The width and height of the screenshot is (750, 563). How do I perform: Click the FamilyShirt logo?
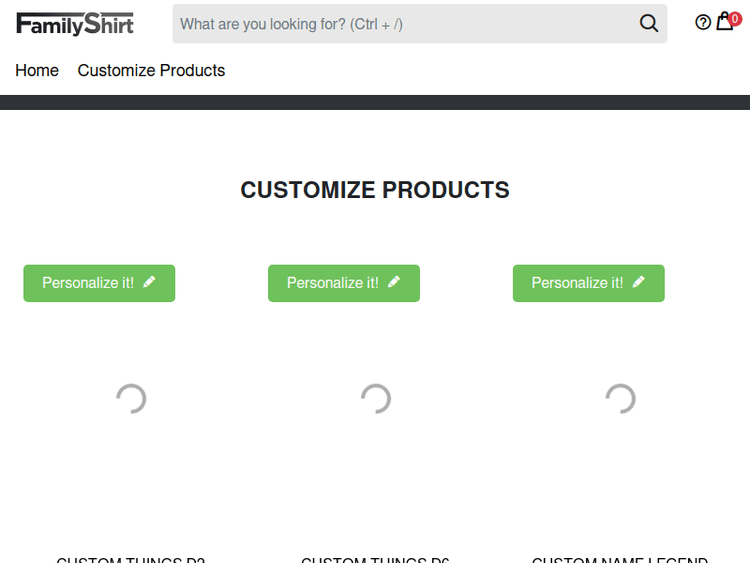click(x=75, y=24)
